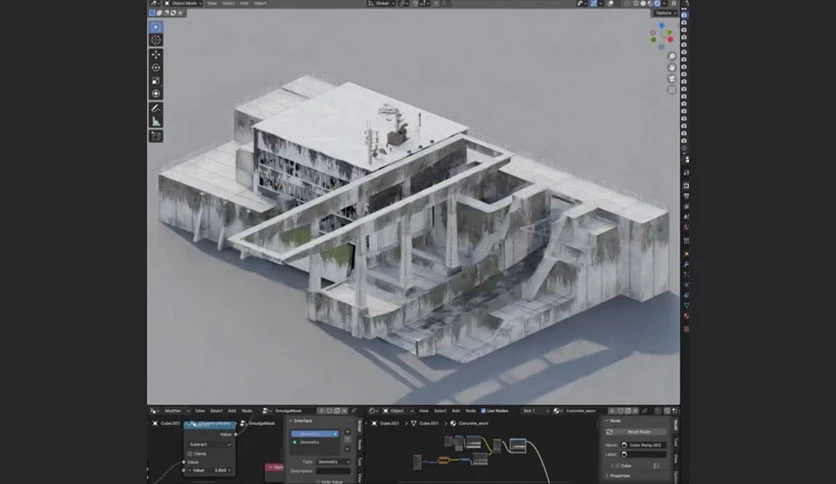Open the Slot 1 material dropdown
This screenshot has width=836, height=484.
(x=535, y=411)
